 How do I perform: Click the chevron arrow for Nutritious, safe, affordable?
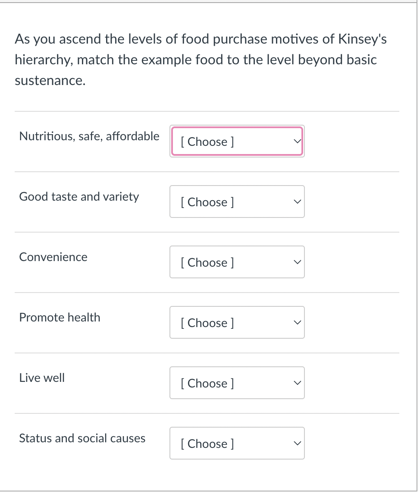tap(297, 141)
